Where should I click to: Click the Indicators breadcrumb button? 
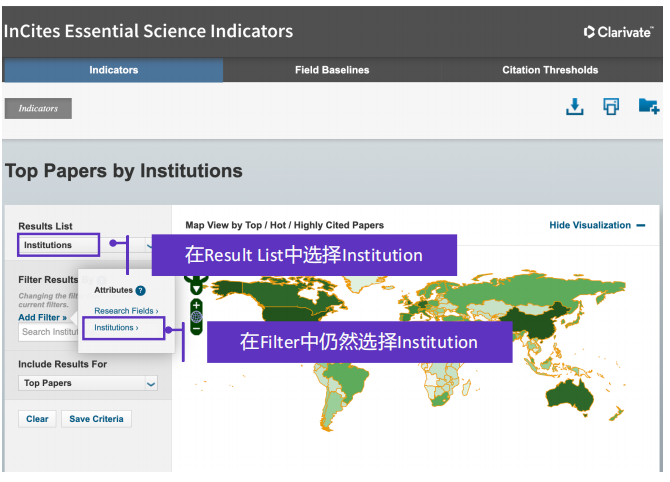38,108
